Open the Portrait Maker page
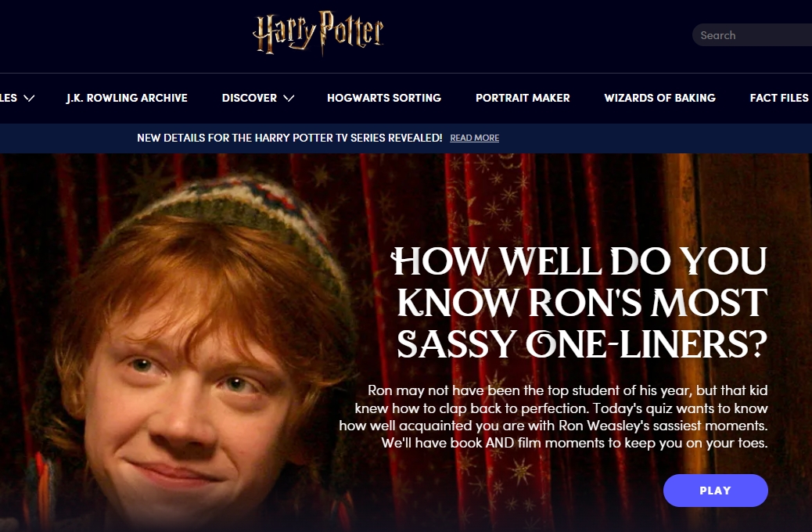Viewport: 812px width, 532px height. 523,98
